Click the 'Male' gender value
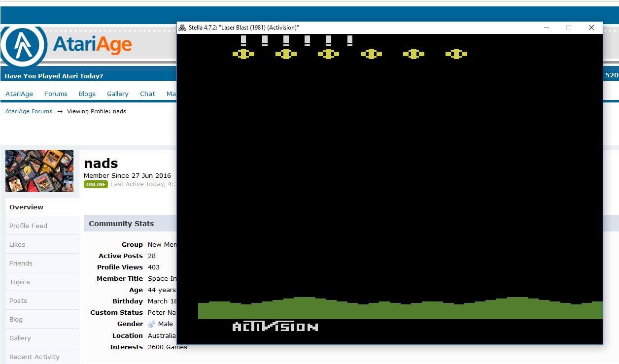619x364 pixels. click(x=166, y=324)
